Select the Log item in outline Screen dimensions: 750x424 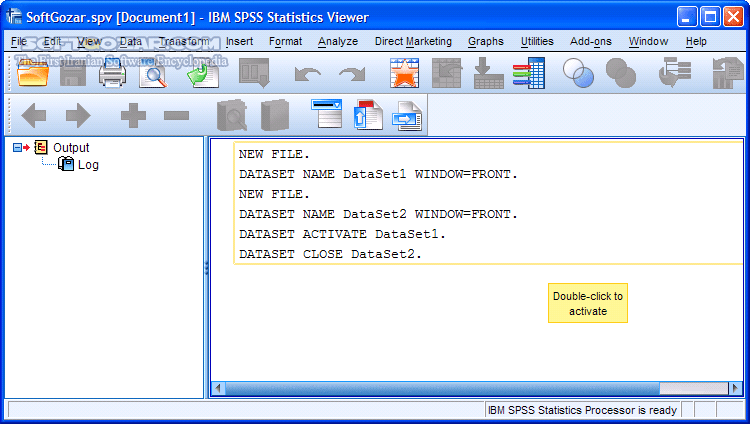coord(88,165)
